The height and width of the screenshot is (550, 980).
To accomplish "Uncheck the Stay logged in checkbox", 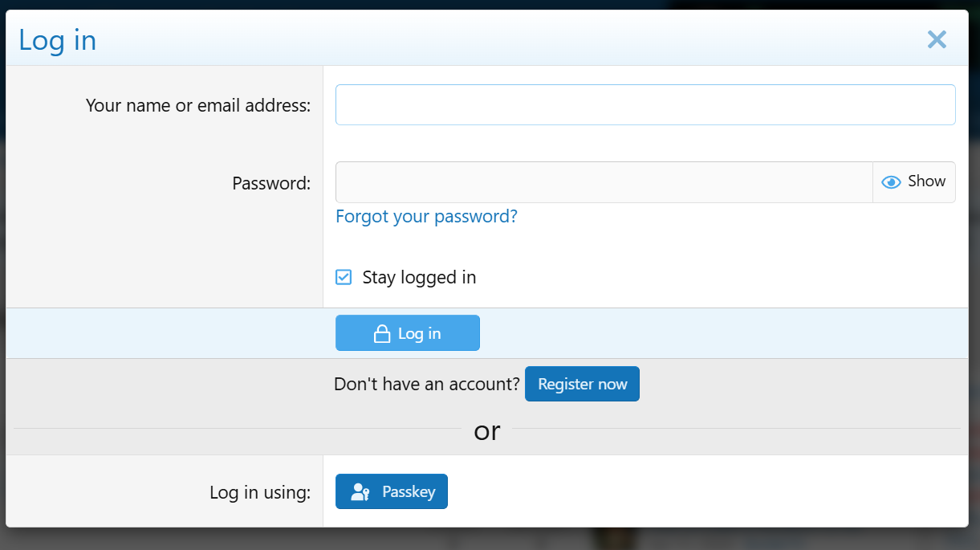I will point(344,278).
